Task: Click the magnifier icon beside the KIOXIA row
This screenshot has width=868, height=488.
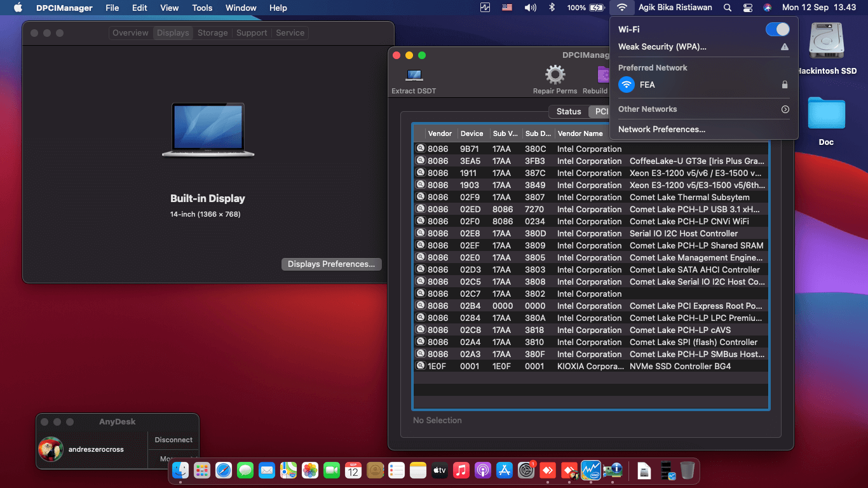Action: pos(420,366)
